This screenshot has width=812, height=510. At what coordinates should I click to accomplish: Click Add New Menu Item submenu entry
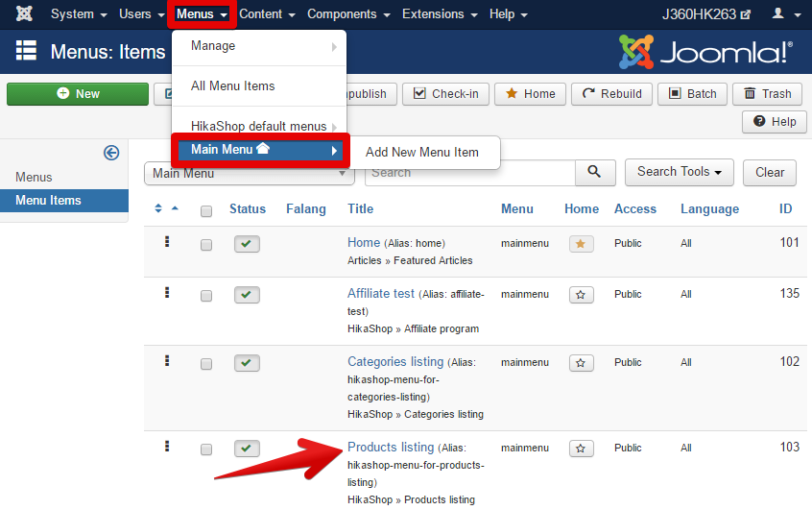421,153
